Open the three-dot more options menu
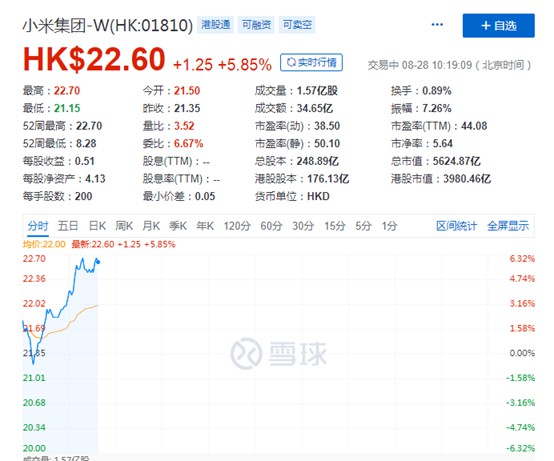The image size is (554, 461). [x=437, y=25]
